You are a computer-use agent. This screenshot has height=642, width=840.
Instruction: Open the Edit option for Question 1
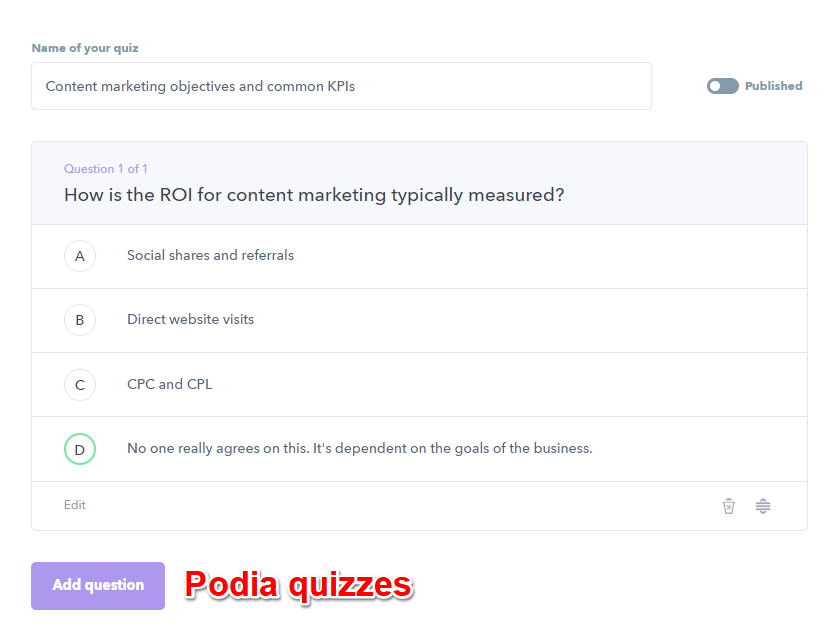74,505
